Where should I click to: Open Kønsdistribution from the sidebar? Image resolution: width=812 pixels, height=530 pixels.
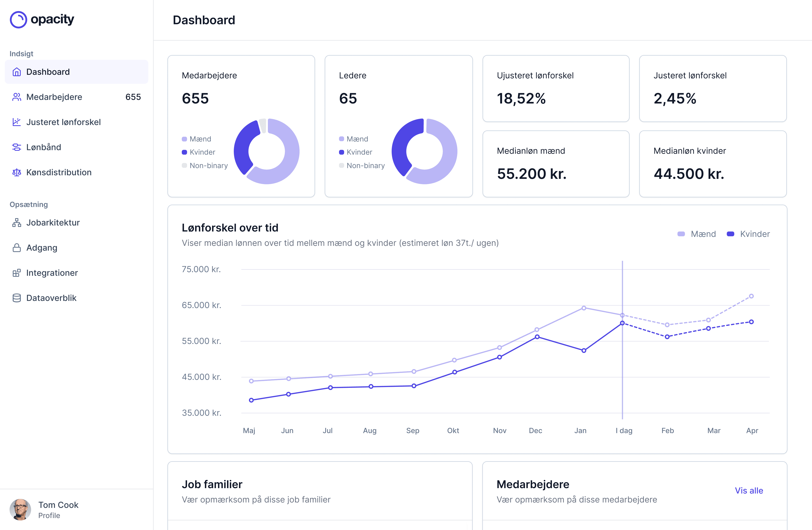pos(59,172)
